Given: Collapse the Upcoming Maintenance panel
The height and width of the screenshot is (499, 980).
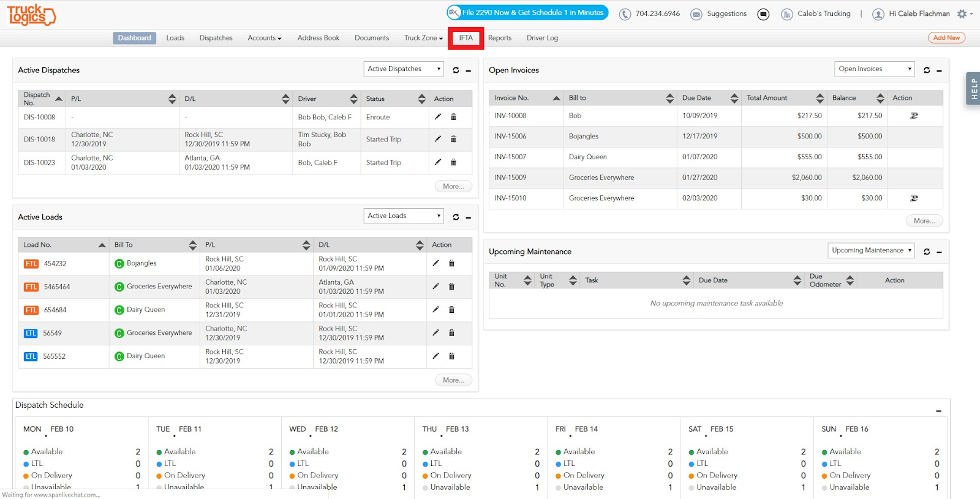Looking at the screenshot, I should click(x=939, y=252).
